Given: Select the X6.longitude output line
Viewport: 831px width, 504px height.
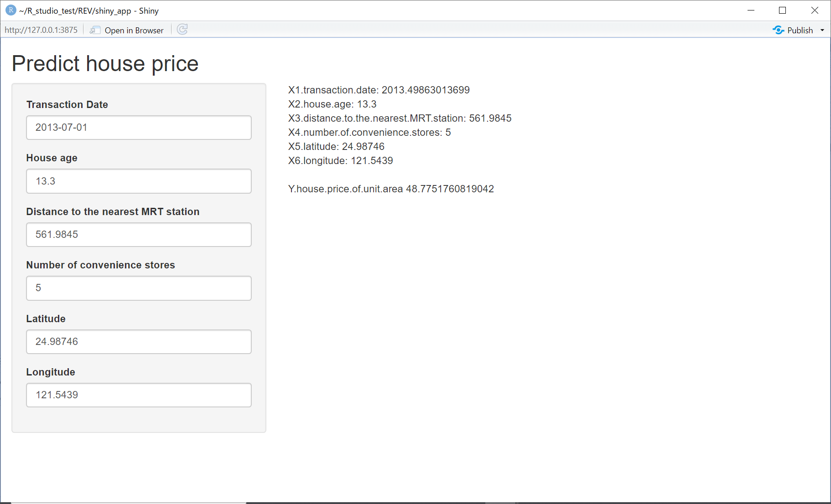Looking at the screenshot, I should [x=341, y=161].
